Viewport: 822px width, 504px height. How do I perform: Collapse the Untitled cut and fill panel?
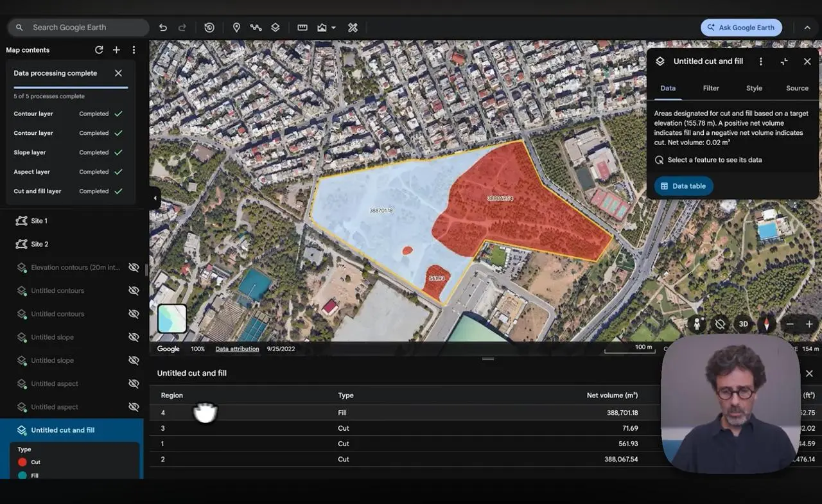[x=784, y=62]
